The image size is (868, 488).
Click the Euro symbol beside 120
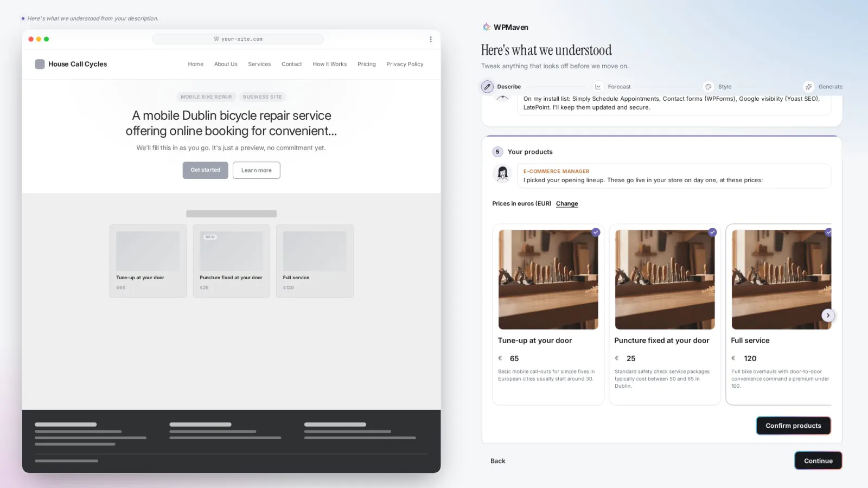click(x=733, y=358)
